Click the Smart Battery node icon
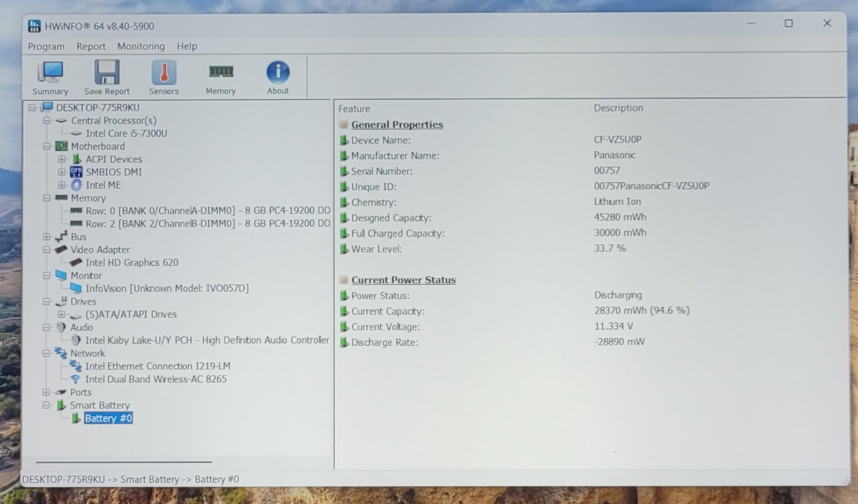 point(61,405)
